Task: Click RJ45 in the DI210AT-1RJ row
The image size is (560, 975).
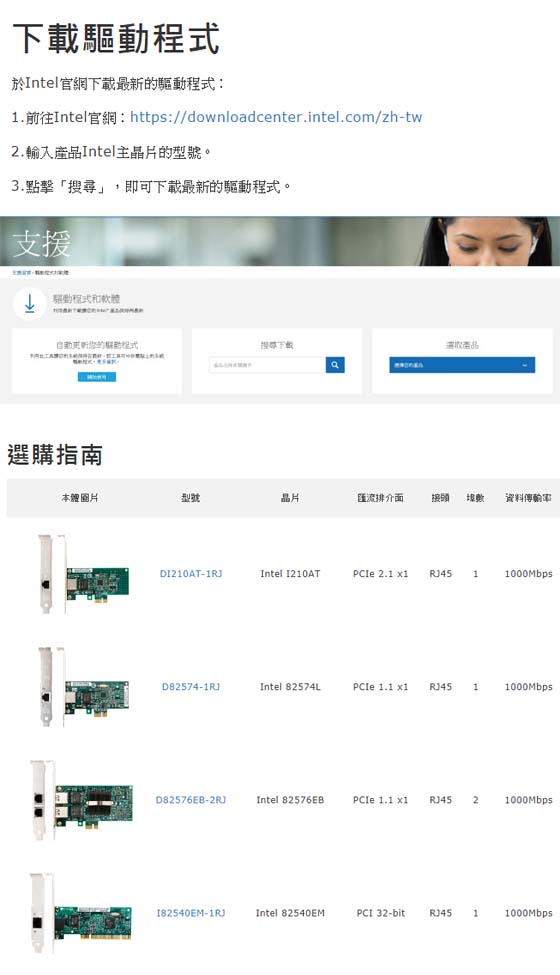Action: click(x=441, y=573)
